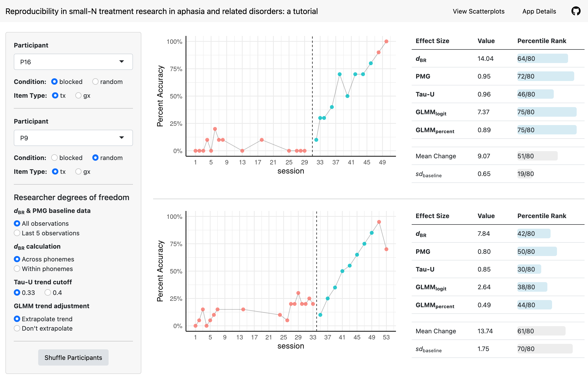Open the View Scatterplots menu item

click(478, 11)
